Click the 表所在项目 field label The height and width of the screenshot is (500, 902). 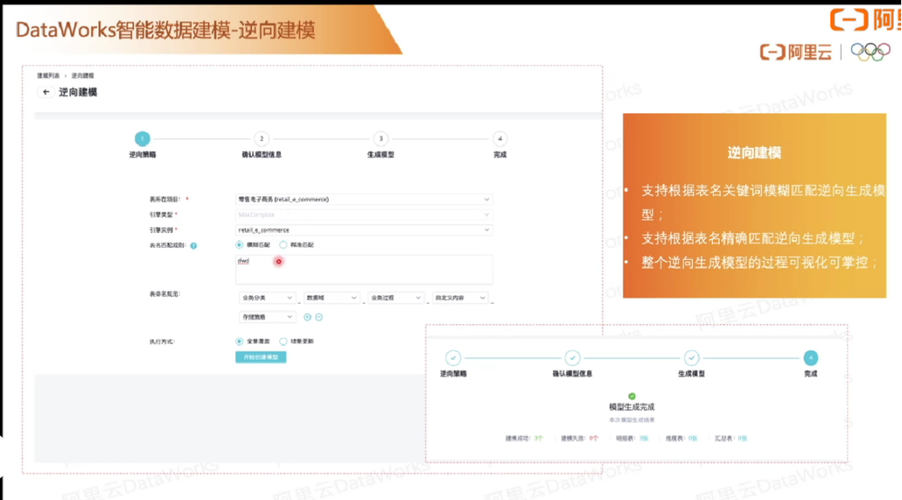[165, 199]
